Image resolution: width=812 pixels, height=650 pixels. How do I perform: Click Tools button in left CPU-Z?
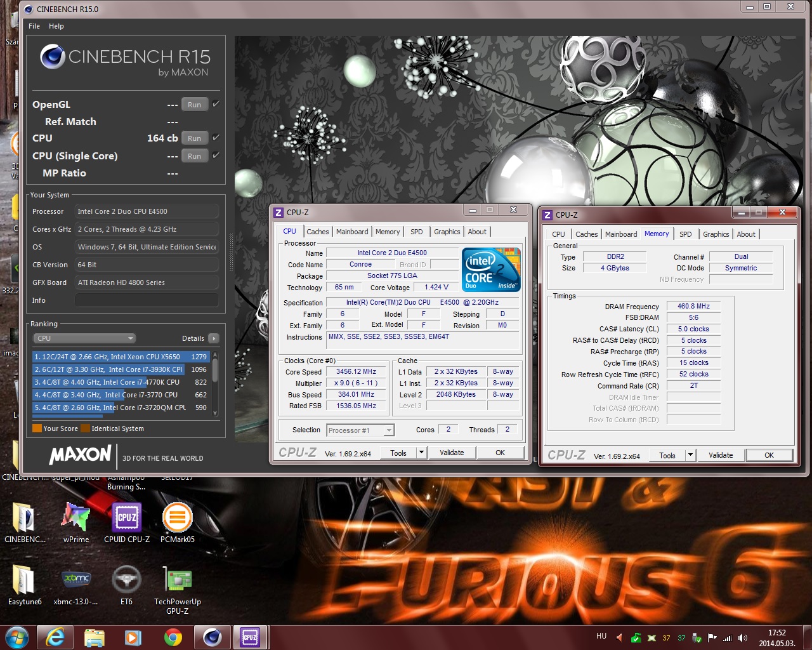tap(398, 453)
